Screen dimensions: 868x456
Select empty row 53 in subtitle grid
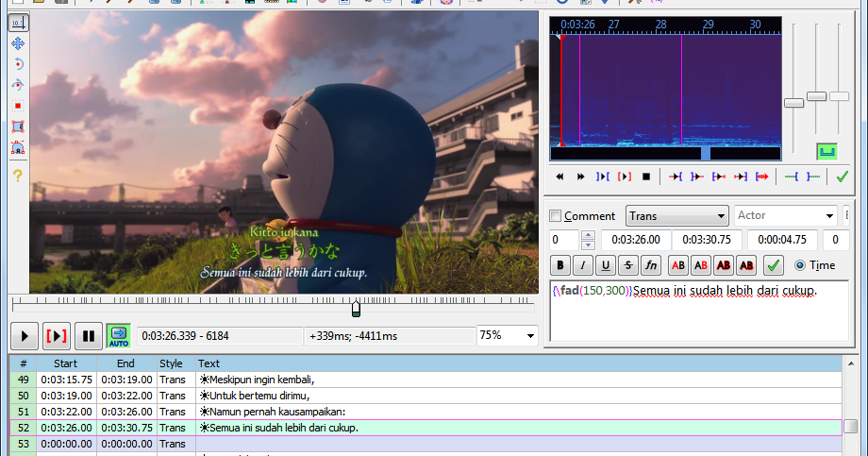coord(426,444)
